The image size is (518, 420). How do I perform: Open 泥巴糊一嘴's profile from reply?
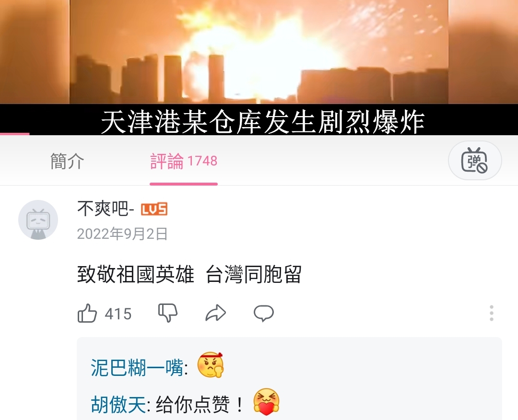coord(137,367)
